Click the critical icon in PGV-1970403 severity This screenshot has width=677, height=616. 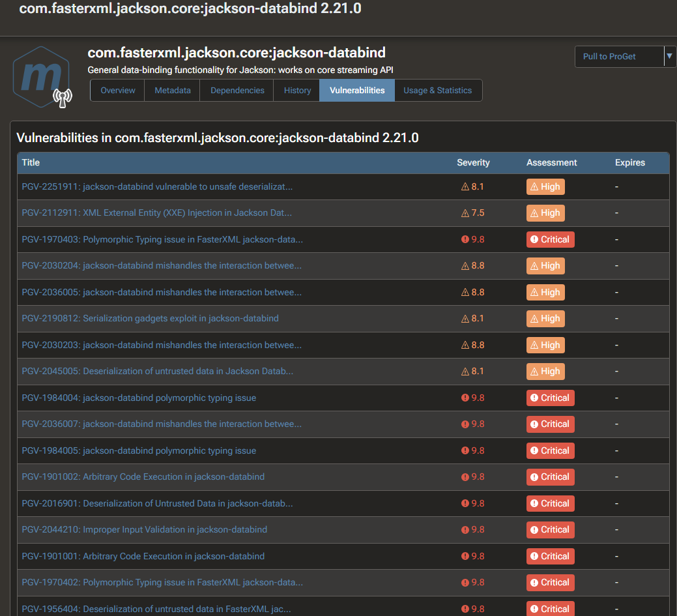click(465, 239)
